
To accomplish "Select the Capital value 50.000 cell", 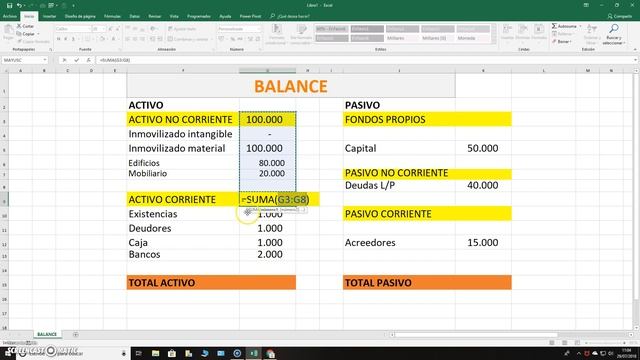I will coord(483,148).
